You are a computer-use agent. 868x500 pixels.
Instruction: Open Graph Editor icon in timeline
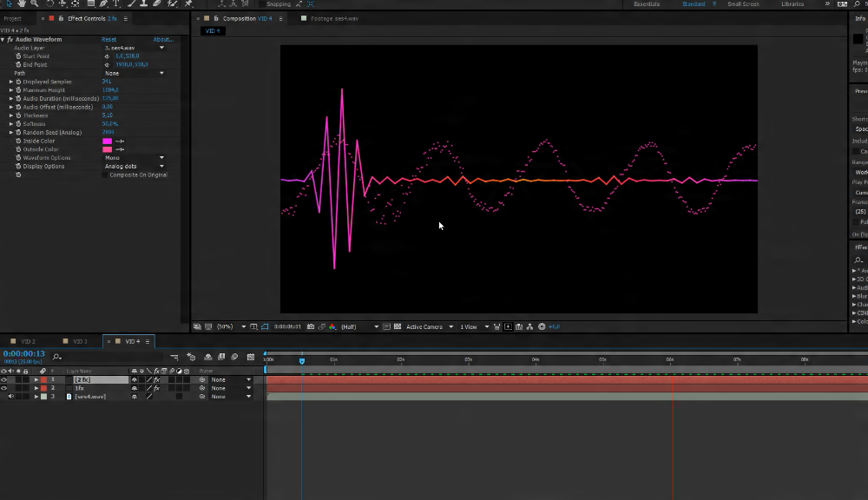(251, 357)
